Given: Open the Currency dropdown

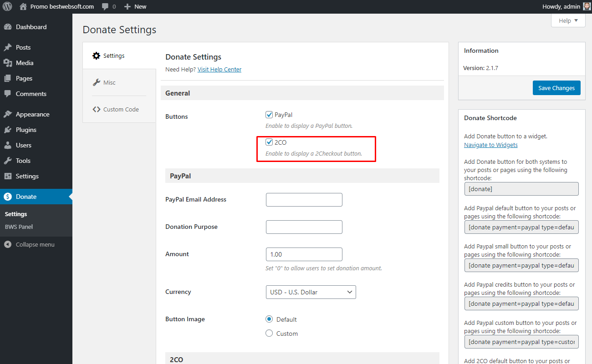Looking at the screenshot, I should [311, 292].
